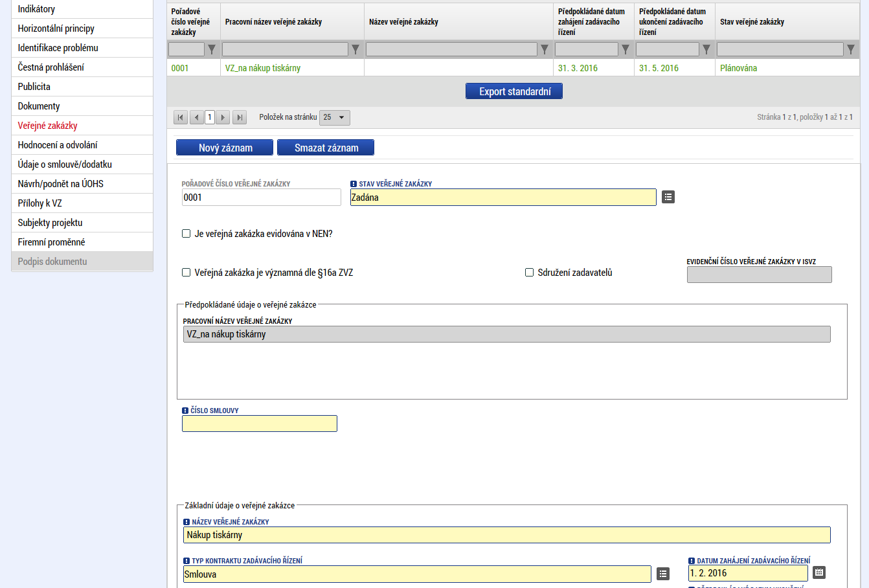Open Hodnocení a odvolání section
Screen dimensions: 869x588
(x=82, y=145)
